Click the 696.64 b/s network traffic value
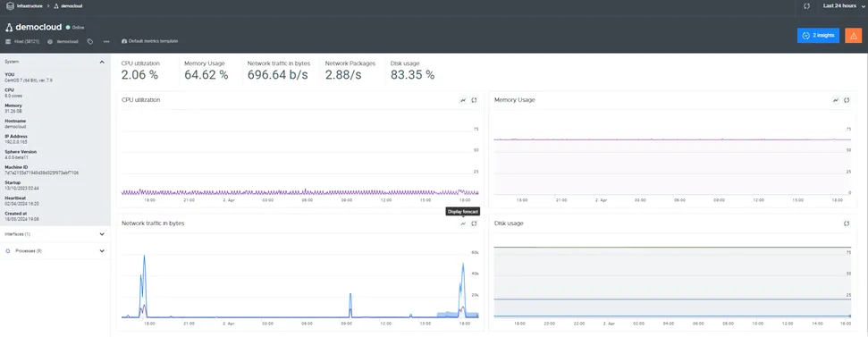Image resolution: width=868 pixels, height=337 pixels. (278, 75)
